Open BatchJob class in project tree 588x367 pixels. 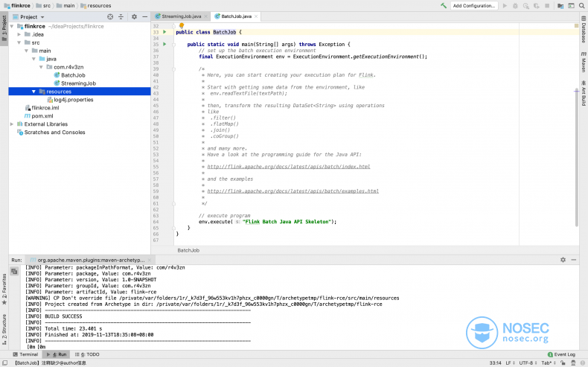point(70,75)
